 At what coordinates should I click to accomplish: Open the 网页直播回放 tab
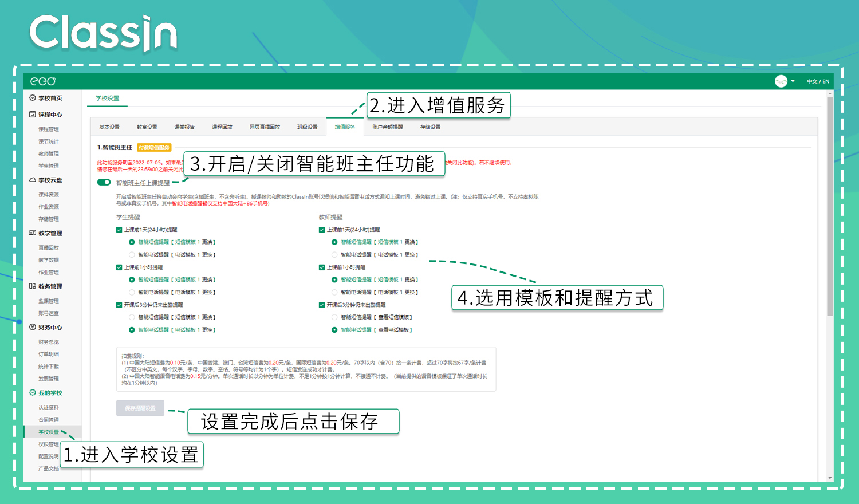265,127
